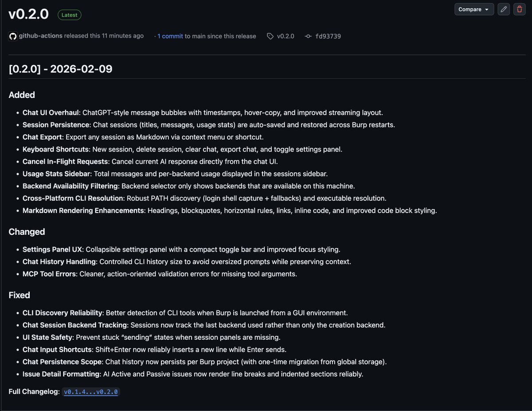The image size is (532, 411).
Task: Click 'Issue Detail Formatting' bullet text
Action: click(61, 374)
